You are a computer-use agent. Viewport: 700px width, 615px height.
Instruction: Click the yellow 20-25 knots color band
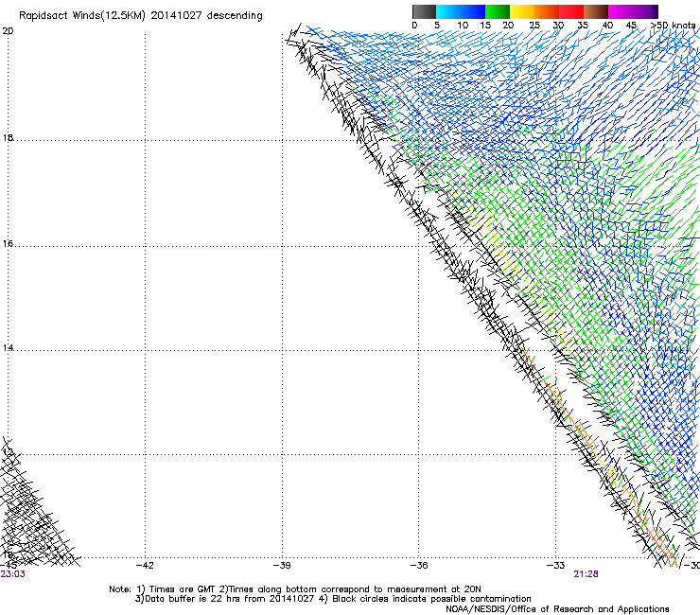[x=522, y=11]
